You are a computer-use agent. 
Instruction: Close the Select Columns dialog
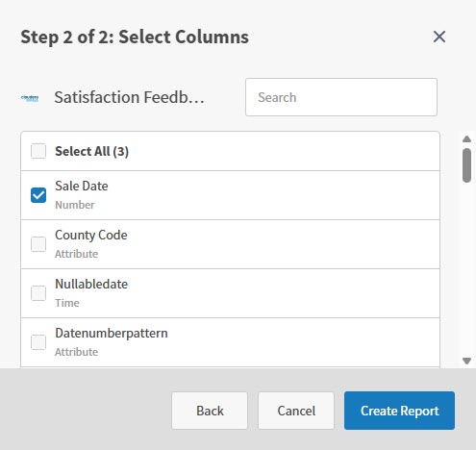[x=439, y=37]
